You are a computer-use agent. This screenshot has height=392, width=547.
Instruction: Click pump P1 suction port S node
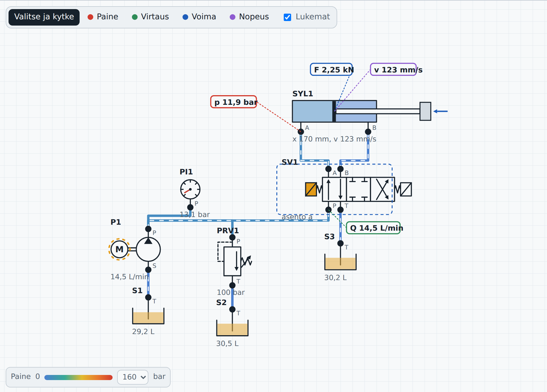point(148,270)
